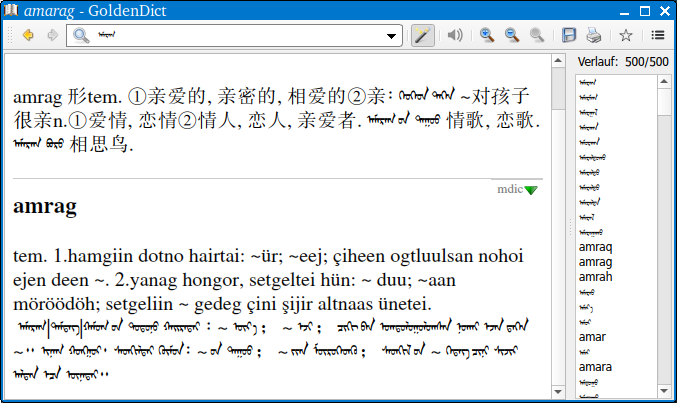Image resolution: width=677 pixels, height=403 pixels.
Task: Toggle the history list pane button
Action: click(658, 35)
